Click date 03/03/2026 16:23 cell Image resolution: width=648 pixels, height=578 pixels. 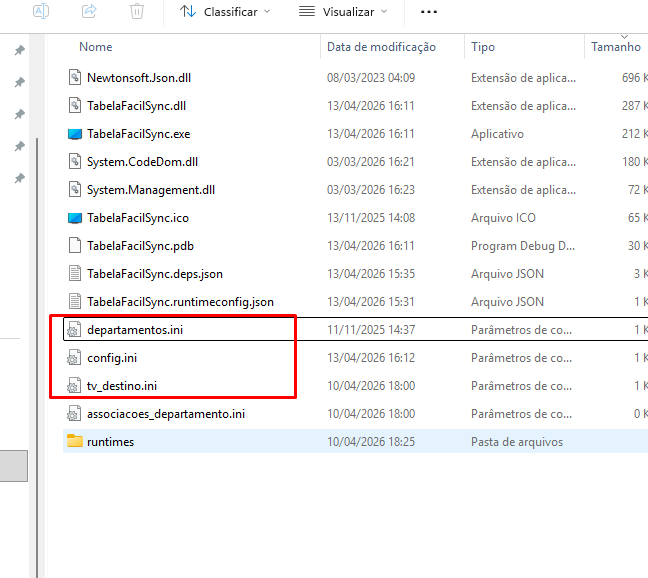371,190
